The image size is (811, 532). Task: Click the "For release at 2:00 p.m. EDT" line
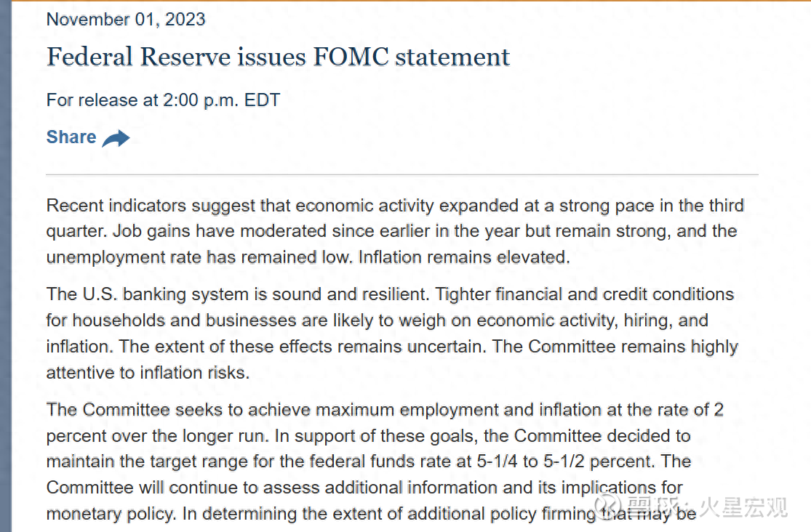pyautogui.click(x=163, y=100)
